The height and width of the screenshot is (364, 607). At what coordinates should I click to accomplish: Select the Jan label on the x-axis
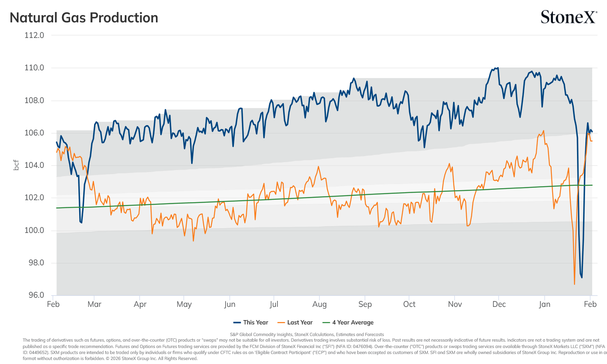tap(545, 304)
